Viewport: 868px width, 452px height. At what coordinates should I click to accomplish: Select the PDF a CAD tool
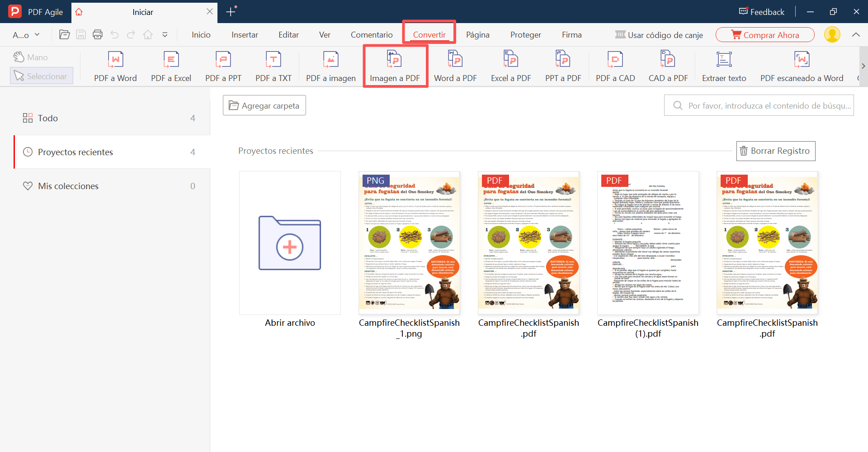point(615,67)
